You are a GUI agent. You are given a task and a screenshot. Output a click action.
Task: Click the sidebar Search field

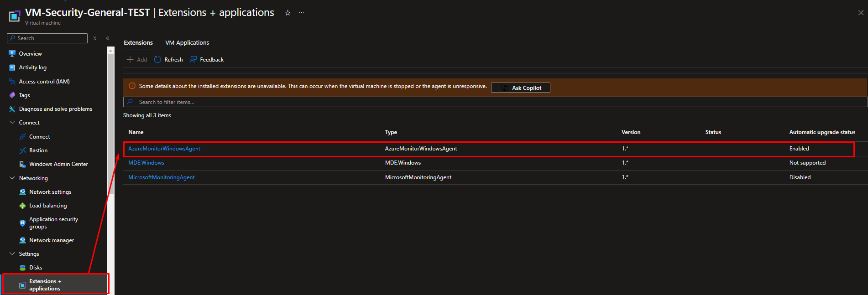47,38
